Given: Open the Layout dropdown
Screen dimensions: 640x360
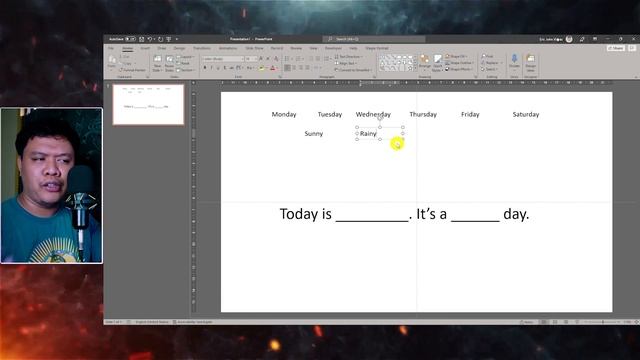Looking at the screenshot, I should [185, 57].
